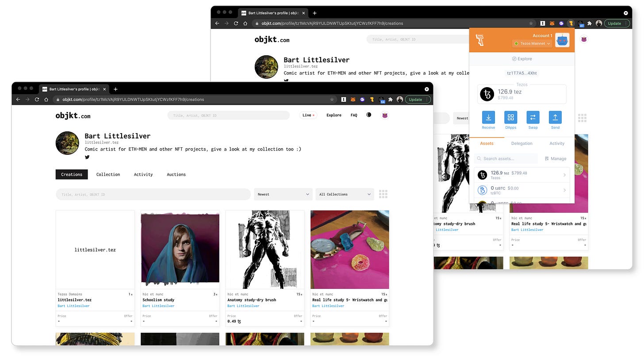This screenshot has width=644, height=357.
Task: Click objkt.com logo in back window
Action: (x=272, y=39)
